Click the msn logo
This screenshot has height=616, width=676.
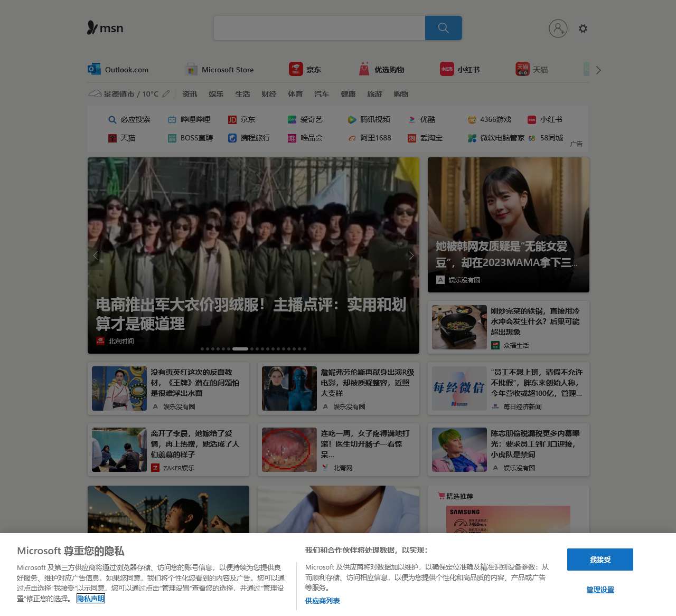[104, 28]
